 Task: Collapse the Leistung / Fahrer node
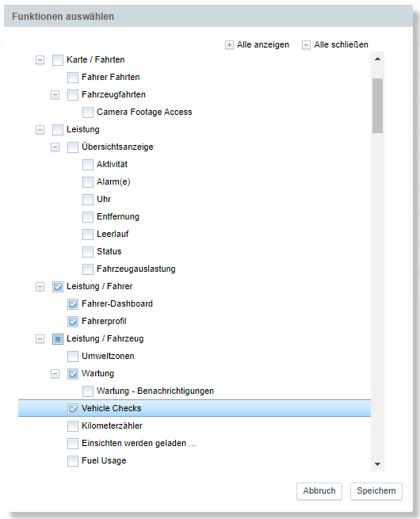coord(40,287)
